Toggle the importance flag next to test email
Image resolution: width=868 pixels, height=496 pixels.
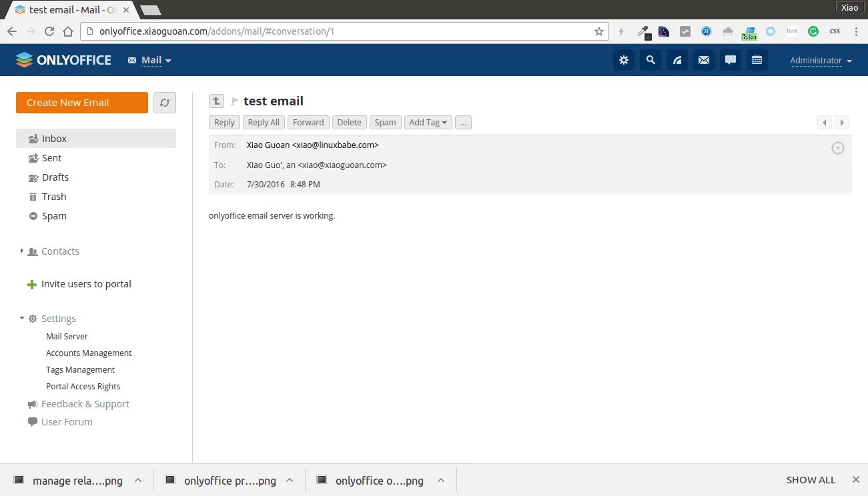click(234, 101)
